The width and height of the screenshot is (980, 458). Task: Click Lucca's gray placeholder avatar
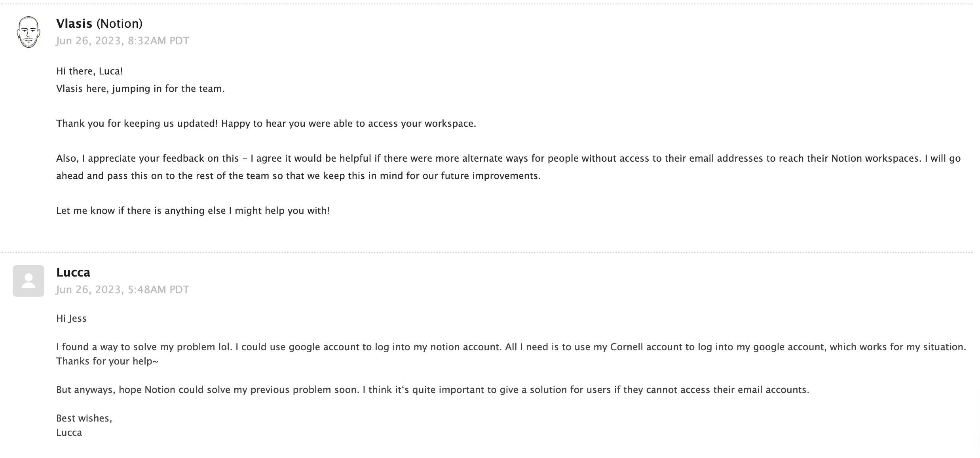click(28, 281)
